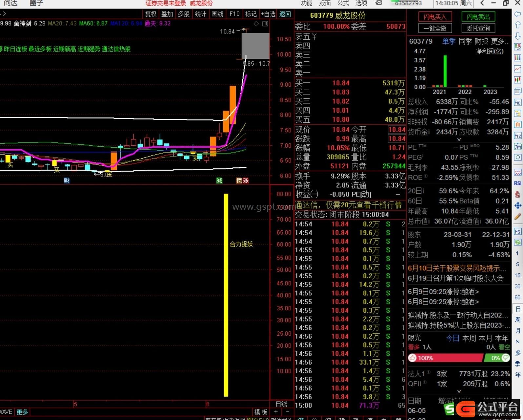This screenshot has height=420, width=523.
Task: Click the 模板 label at chart bottom
Action: point(261,412)
